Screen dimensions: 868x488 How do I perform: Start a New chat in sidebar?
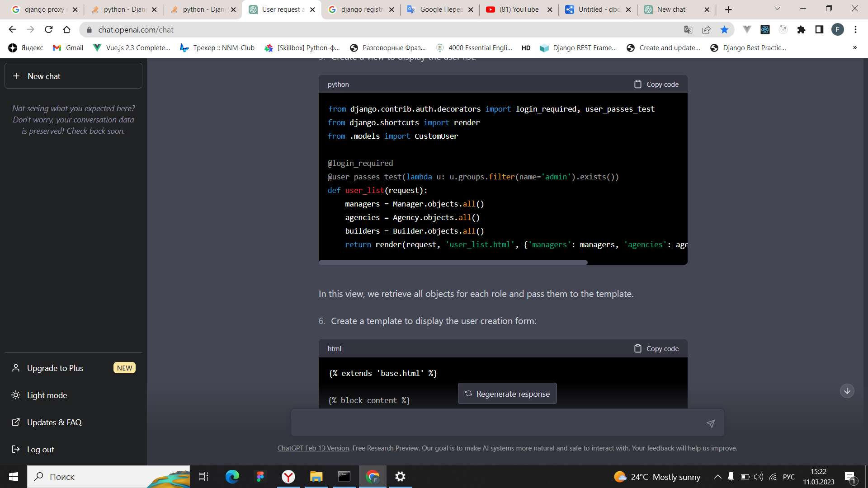(x=73, y=76)
